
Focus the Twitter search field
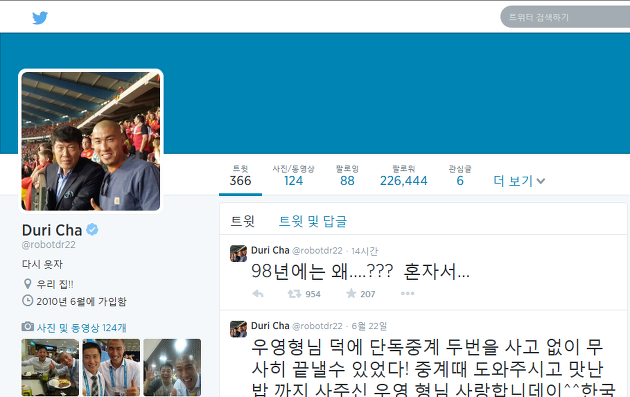point(565,17)
